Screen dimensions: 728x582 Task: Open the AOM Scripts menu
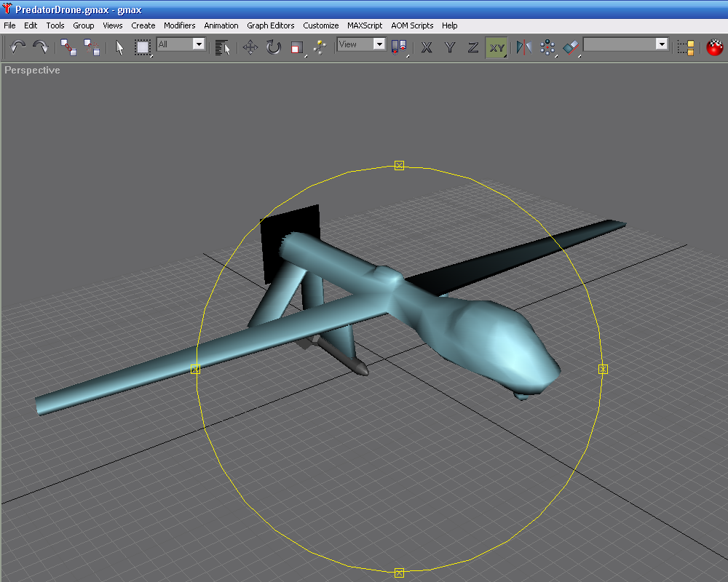[412, 25]
